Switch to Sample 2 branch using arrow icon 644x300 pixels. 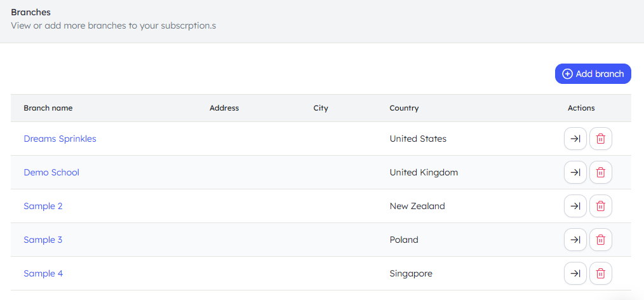pos(575,206)
